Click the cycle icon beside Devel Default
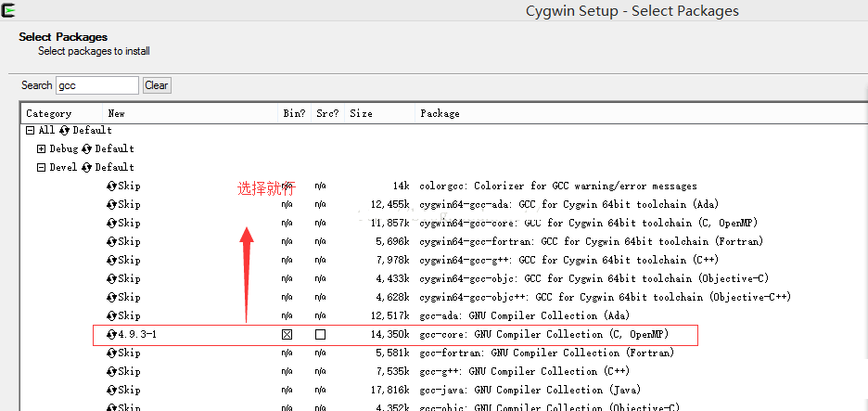 point(86,167)
